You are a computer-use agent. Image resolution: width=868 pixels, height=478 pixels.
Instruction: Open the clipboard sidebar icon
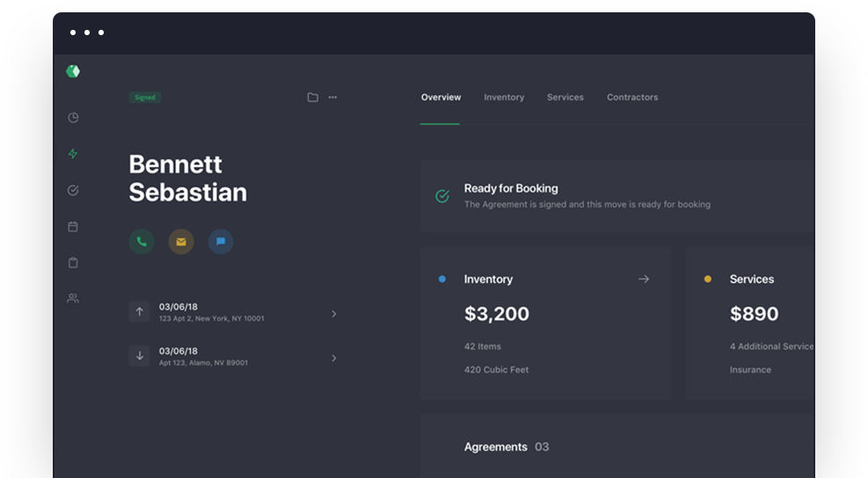point(73,262)
